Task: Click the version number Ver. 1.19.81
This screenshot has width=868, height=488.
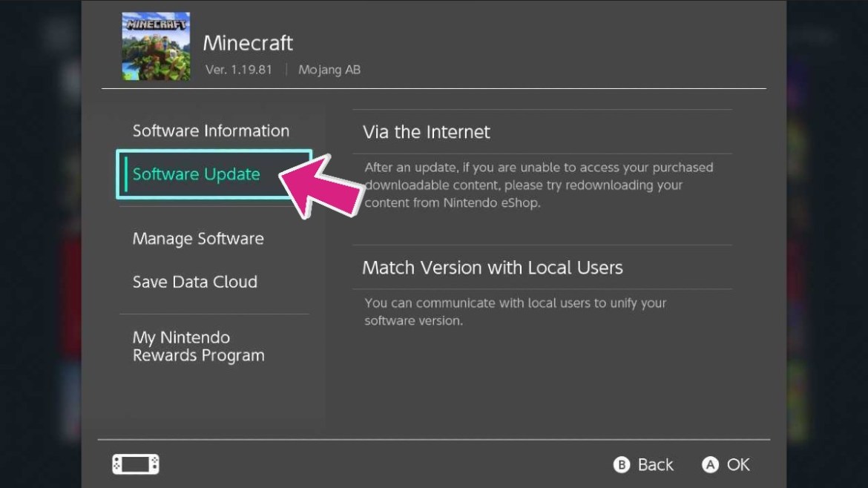Action: pyautogui.click(x=237, y=70)
